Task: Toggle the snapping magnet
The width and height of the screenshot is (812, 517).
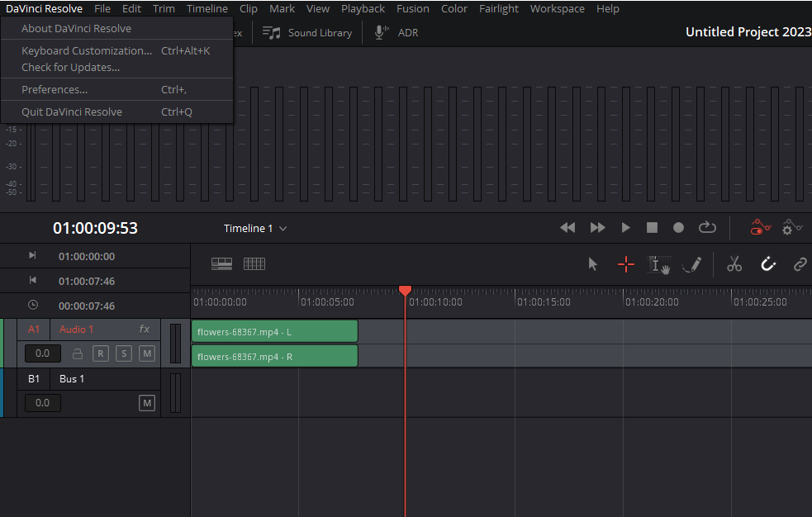Action: click(767, 264)
